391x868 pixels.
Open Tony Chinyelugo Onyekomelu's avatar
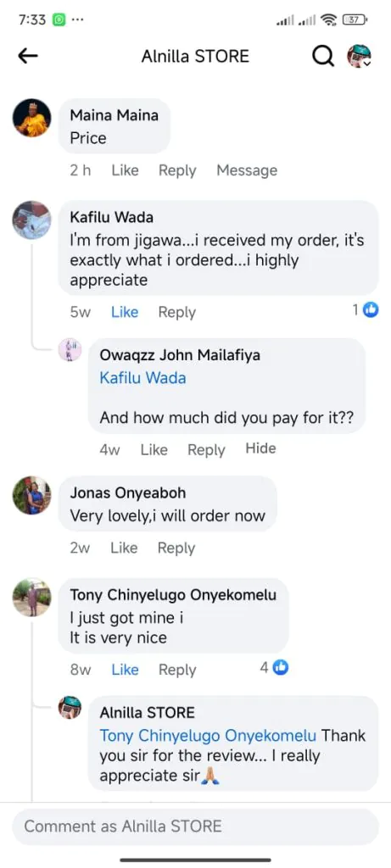point(31,598)
